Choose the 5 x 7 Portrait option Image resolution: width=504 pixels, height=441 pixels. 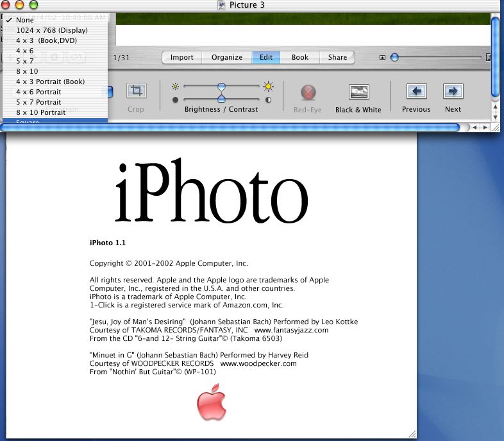click(55, 102)
